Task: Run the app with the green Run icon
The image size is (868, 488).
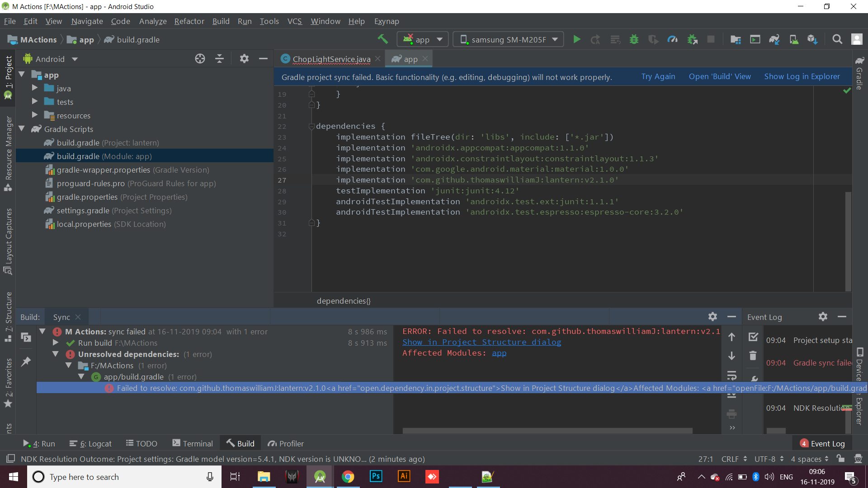Action: pyautogui.click(x=577, y=39)
